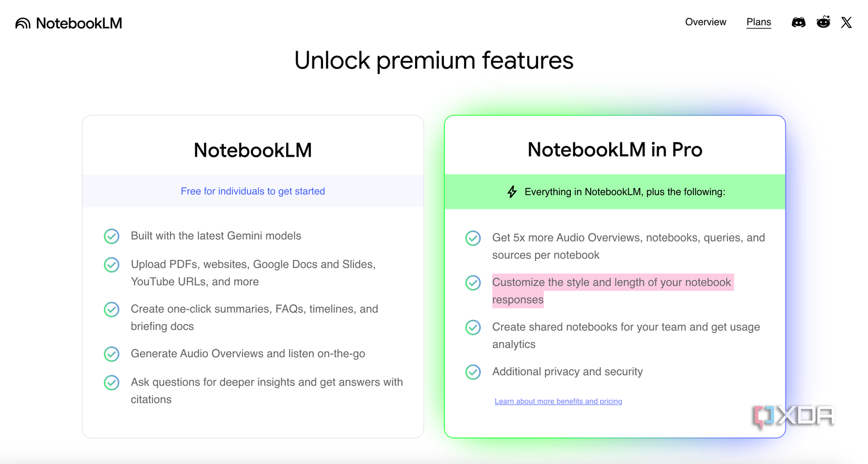The height and width of the screenshot is (464, 868).
Task: Click checkmark beside Generate Audio Overviews
Action: coord(112,354)
